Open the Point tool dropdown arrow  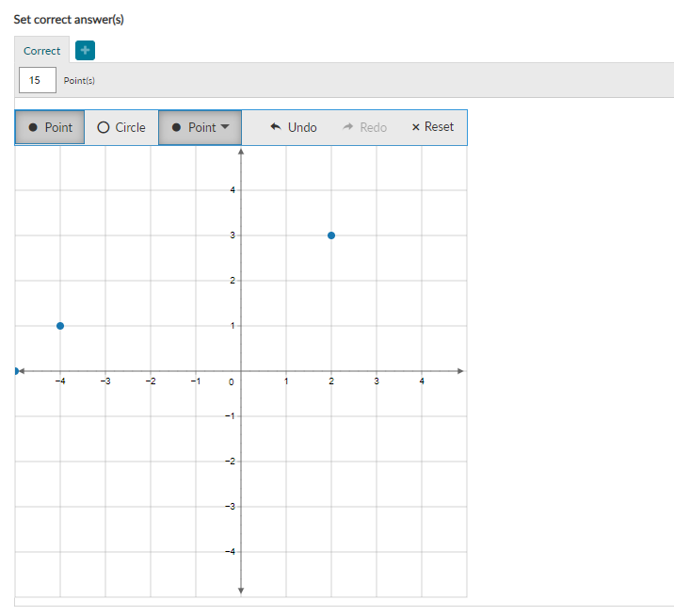[225, 127]
